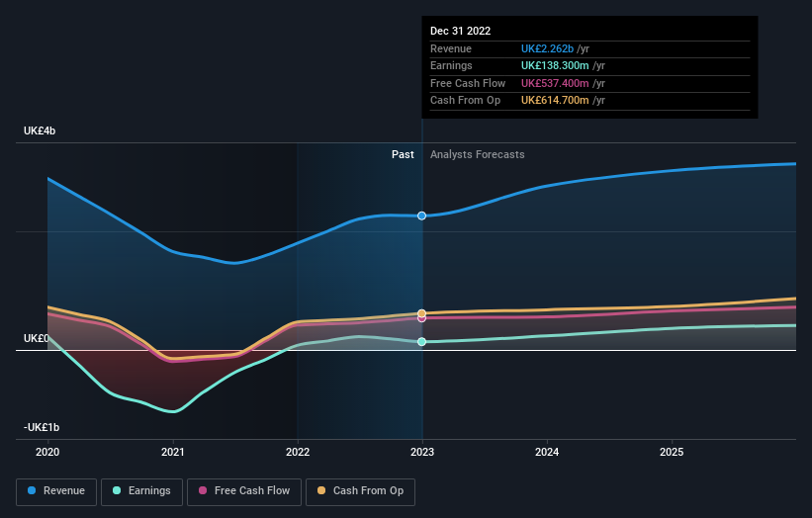The width and height of the screenshot is (812, 518).
Task: Click the UK£614.700m cash from op value
Action: tap(555, 101)
